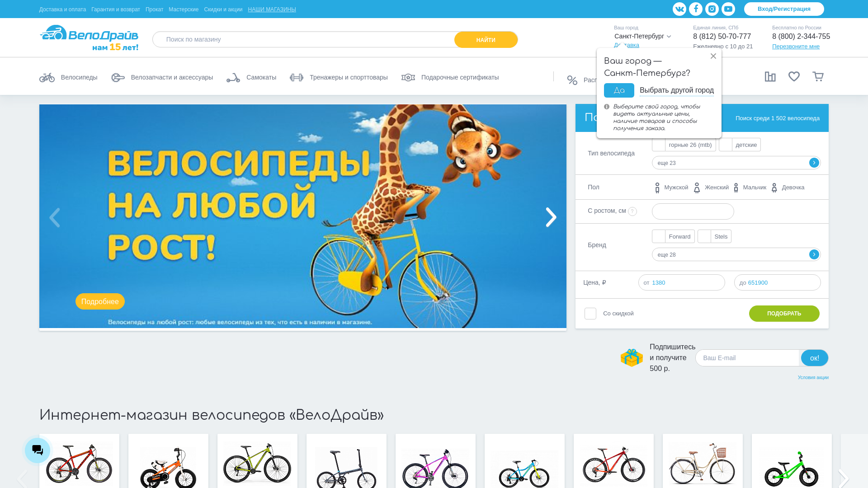Select Мальчик gender option
This screenshot has width=868, height=488.
[750, 188]
